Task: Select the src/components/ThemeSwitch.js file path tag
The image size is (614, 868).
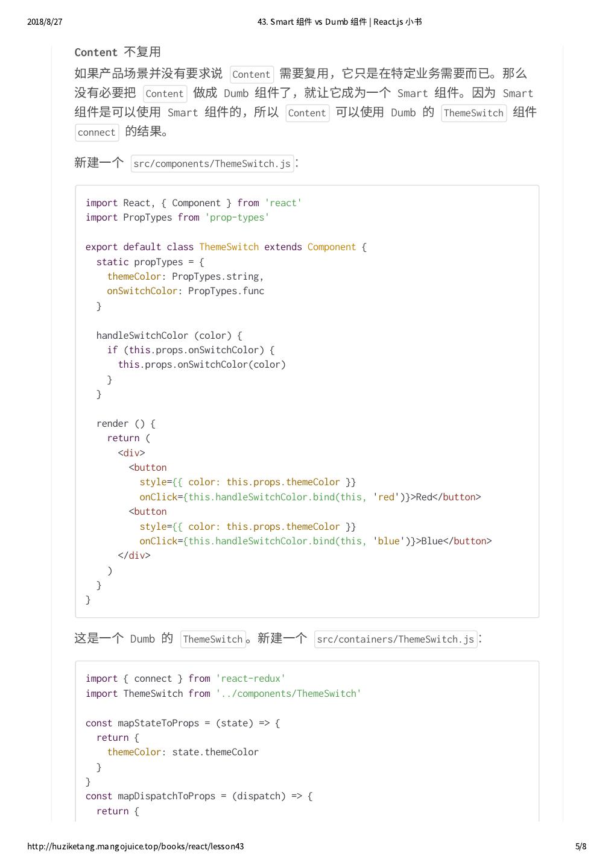Action: pos(212,163)
